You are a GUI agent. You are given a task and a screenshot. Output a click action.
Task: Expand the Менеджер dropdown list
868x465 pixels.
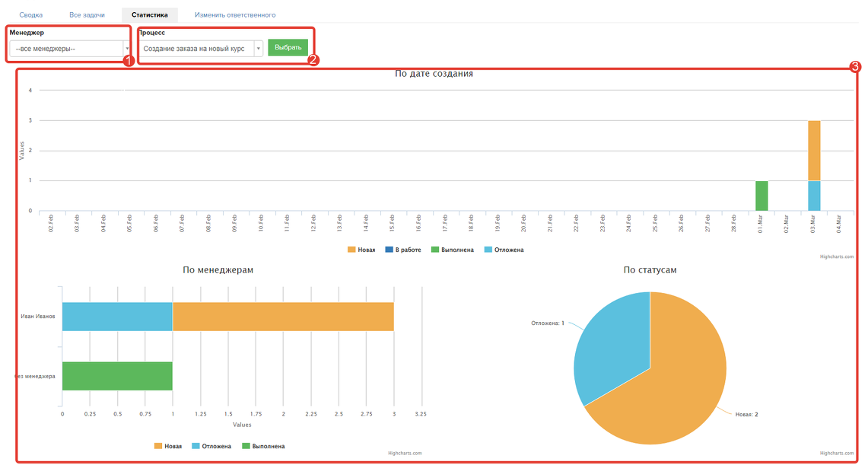(69, 49)
